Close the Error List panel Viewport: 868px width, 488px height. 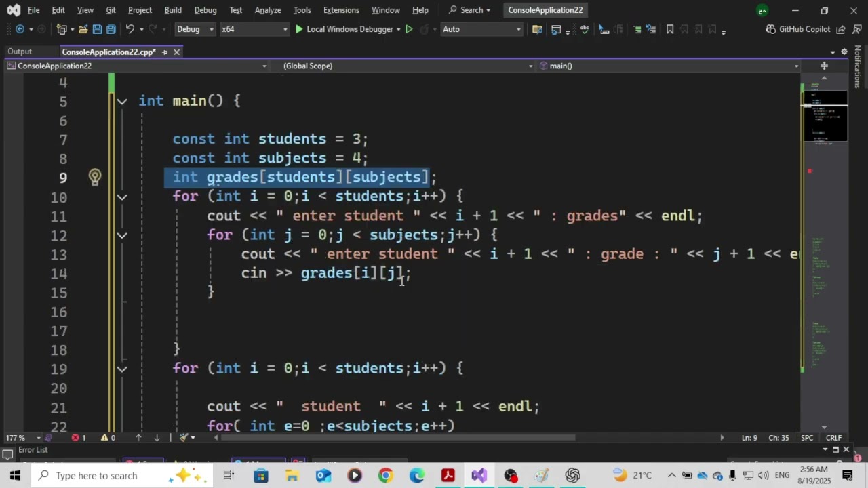846,449
